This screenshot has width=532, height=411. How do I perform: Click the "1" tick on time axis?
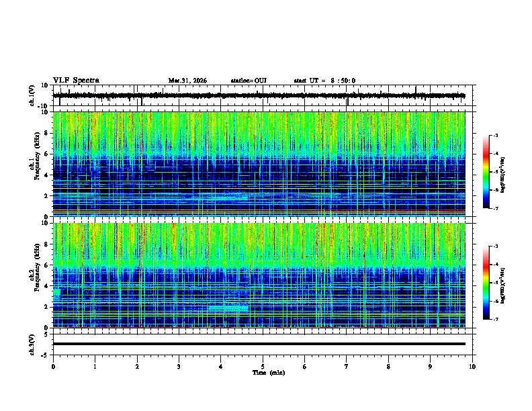pos(95,367)
